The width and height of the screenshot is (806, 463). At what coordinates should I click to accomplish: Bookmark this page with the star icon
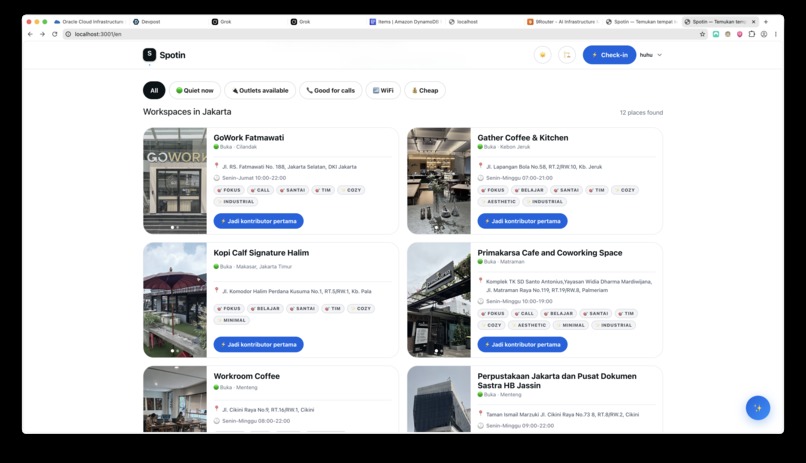pos(702,34)
